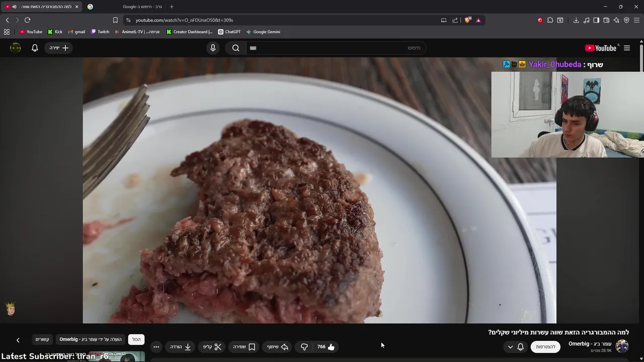Close the YouTube video browser tab
Image resolution: width=644 pixels, height=362 pixels.
pos(76,7)
